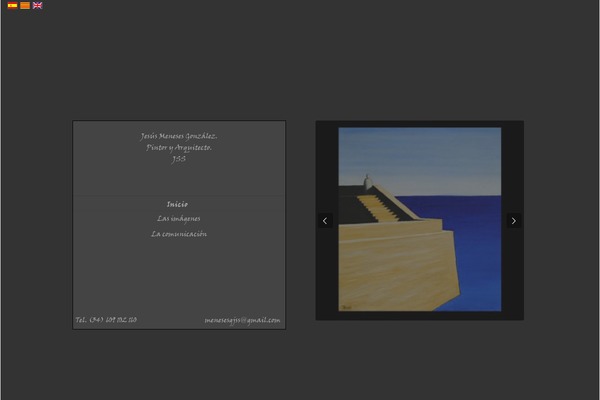Click the menesesajss@gmail.com email link

click(x=242, y=320)
